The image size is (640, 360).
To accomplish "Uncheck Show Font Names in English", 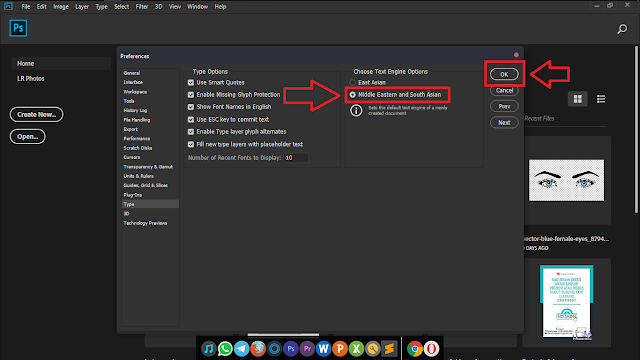I will click(x=191, y=107).
